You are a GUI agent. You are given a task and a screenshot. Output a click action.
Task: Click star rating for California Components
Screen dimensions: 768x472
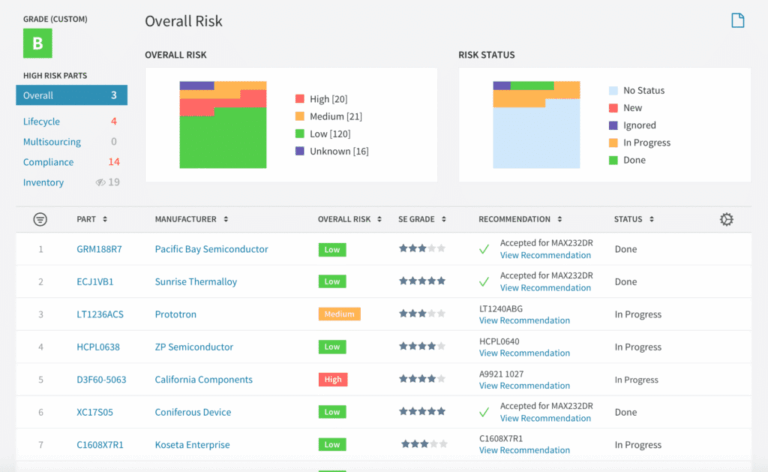[422, 378]
